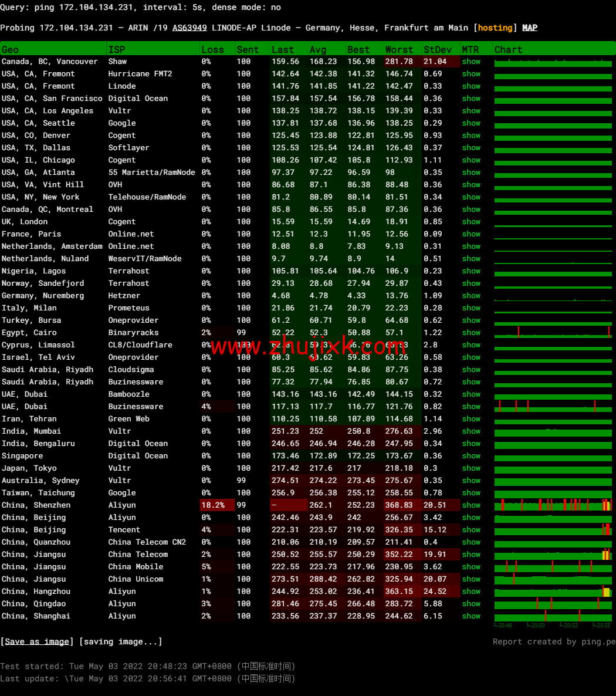Click the Avg column header
This screenshot has width=616, height=696.
[318, 50]
